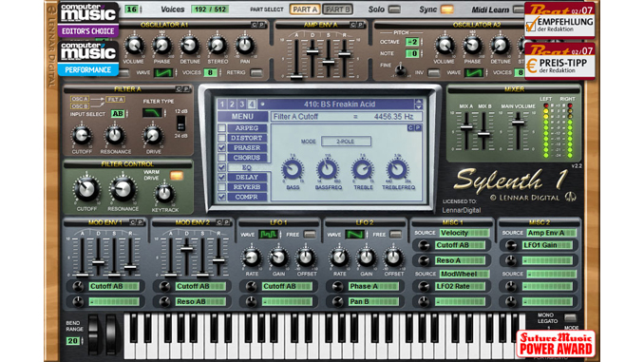
Task: Click the EQ Bass knob in display
Action: click(293, 169)
